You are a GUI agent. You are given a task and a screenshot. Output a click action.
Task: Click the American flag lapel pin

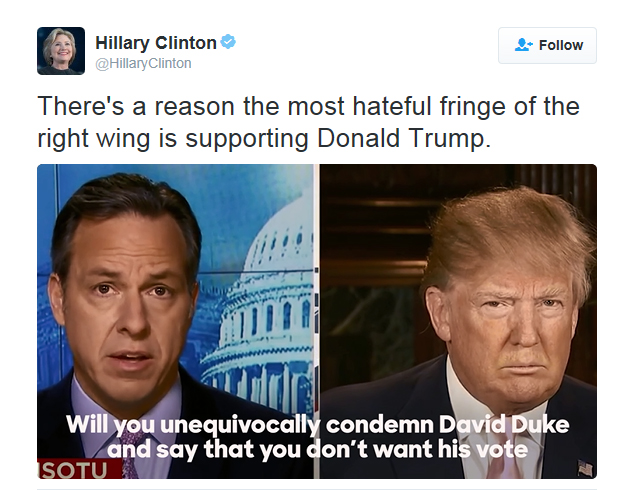[x=585, y=468]
